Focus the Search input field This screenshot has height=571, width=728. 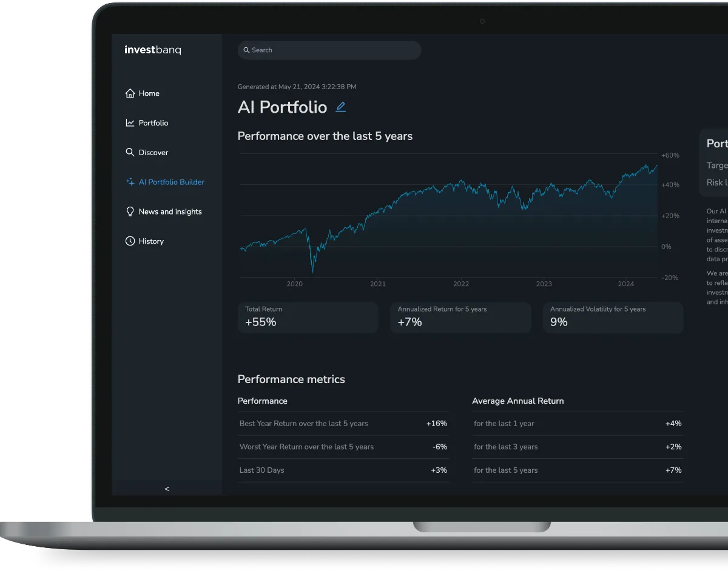tap(329, 50)
